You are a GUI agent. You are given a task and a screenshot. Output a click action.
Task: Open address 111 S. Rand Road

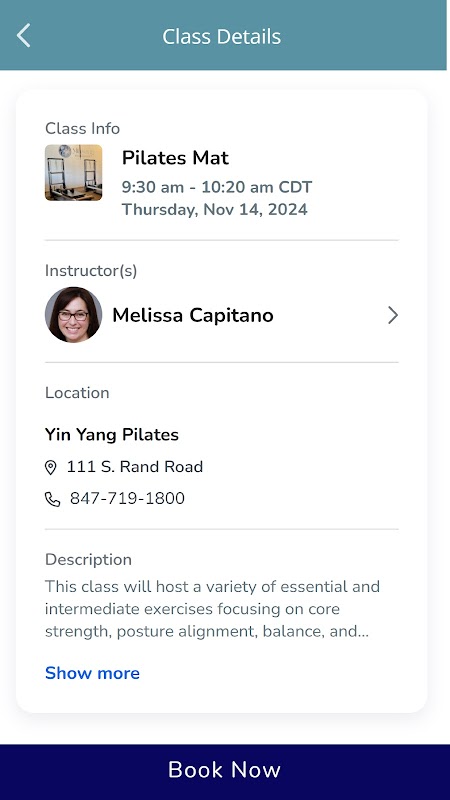click(135, 467)
